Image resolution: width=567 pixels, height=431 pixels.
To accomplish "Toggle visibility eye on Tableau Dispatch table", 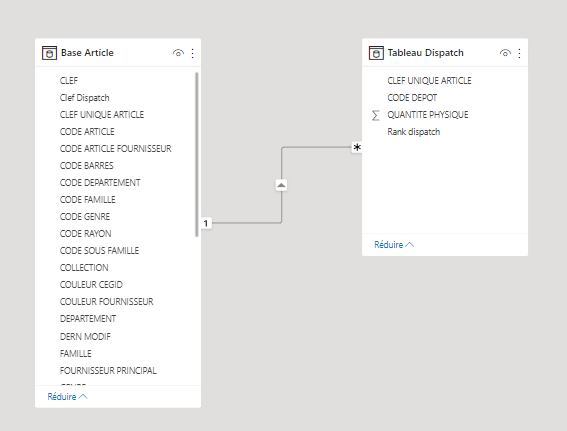I will 505,53.
